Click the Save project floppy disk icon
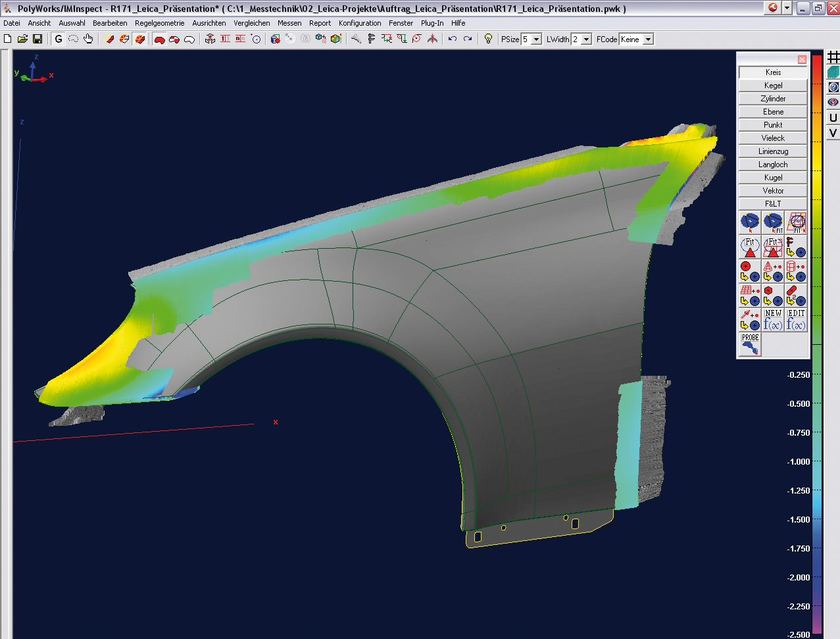The width and height of the screenshot is (840, 639). pos(37,39)
